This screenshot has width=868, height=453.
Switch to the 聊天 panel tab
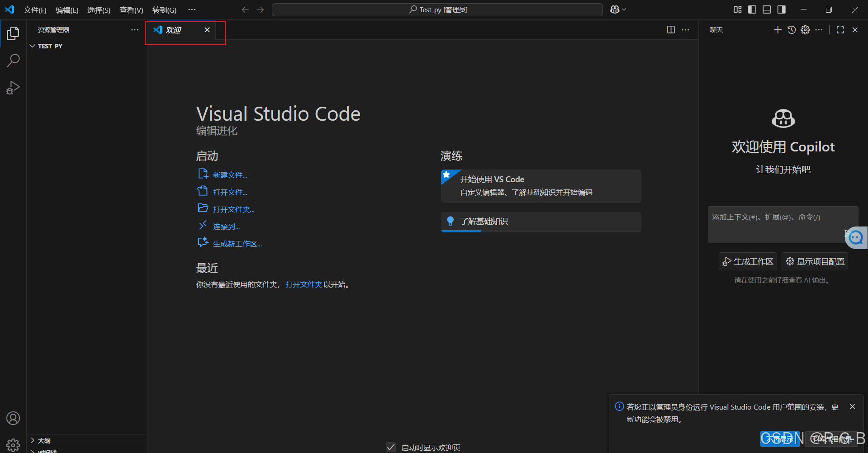tap(716, 30)
